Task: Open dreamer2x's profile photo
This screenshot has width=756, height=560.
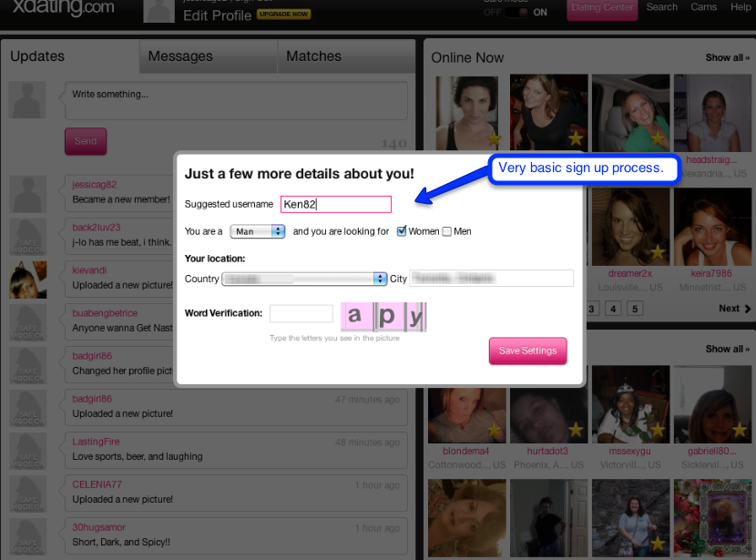Action: pos(630,227)
